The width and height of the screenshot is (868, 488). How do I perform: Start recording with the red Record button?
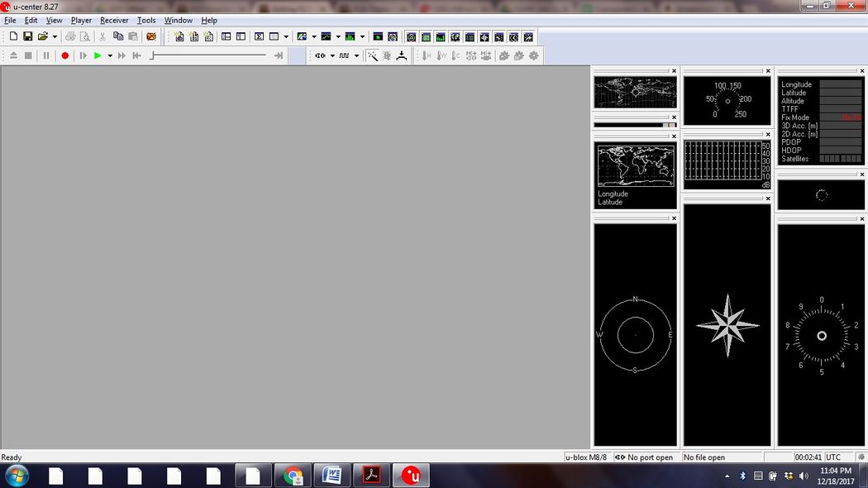64,55
